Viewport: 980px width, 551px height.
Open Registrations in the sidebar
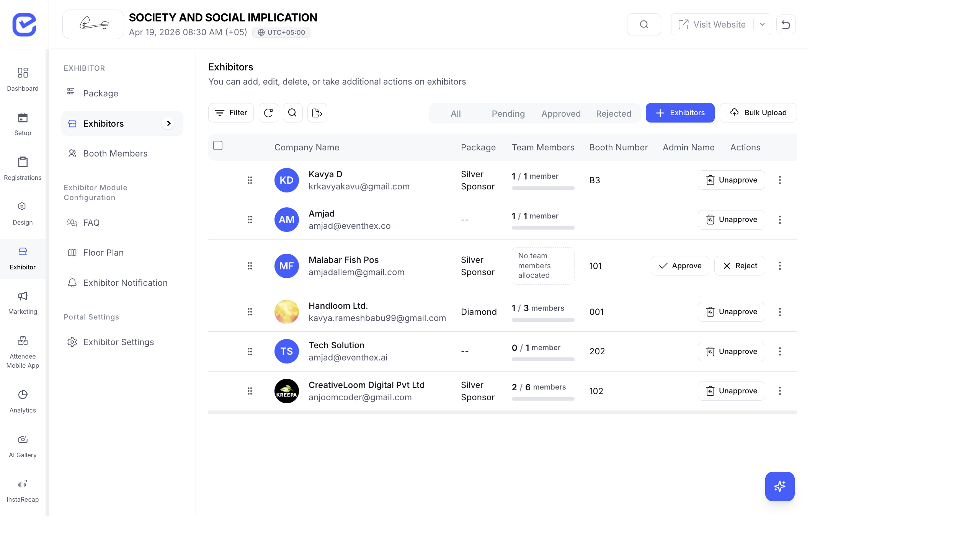coord(23,169)
